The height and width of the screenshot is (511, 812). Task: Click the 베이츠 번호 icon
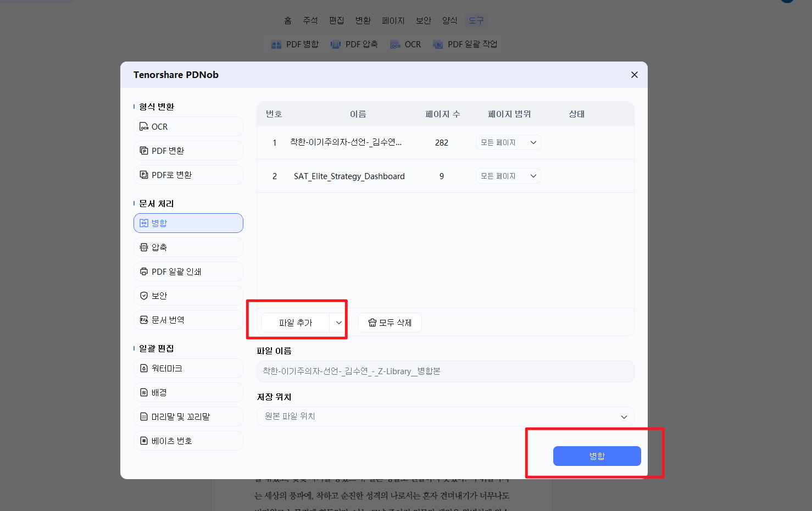click(144, 441)
